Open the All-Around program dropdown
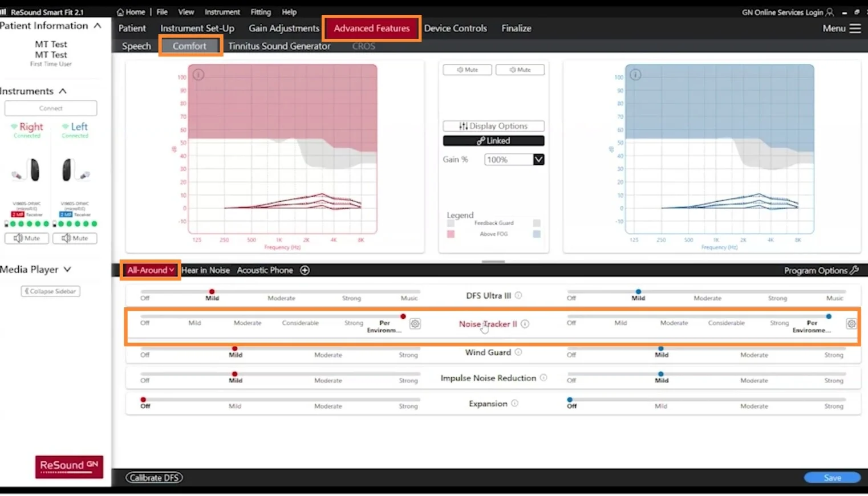 coord(151,270)
